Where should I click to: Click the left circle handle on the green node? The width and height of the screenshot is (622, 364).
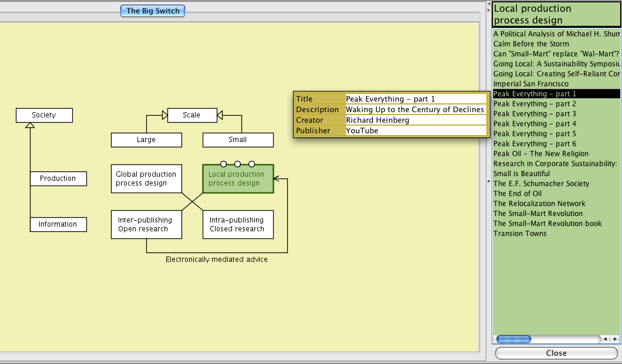(x=223, y=164)
